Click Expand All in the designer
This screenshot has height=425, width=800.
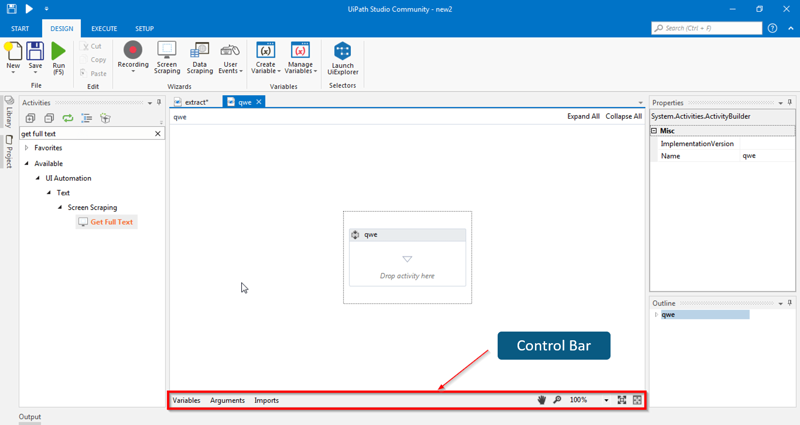pos(583,116)
